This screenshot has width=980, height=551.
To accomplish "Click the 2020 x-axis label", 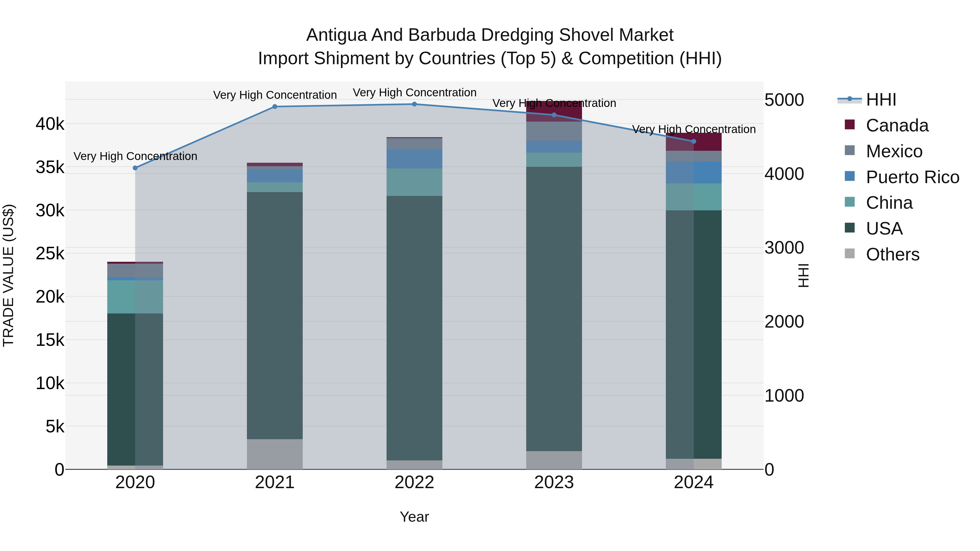I will point(135,482).
